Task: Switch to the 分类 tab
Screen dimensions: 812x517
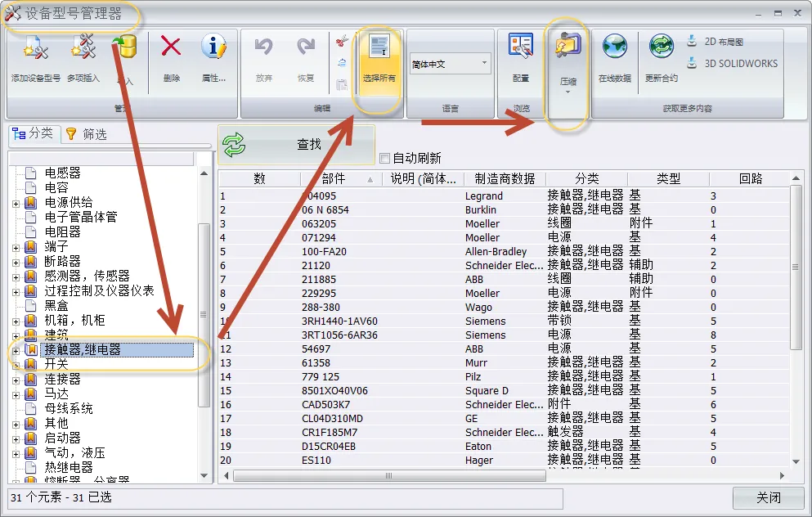Action: (x=34, y=133)
